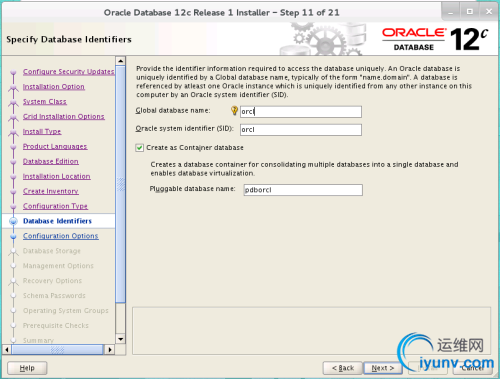Click the Next button

[x=383, y=368]
